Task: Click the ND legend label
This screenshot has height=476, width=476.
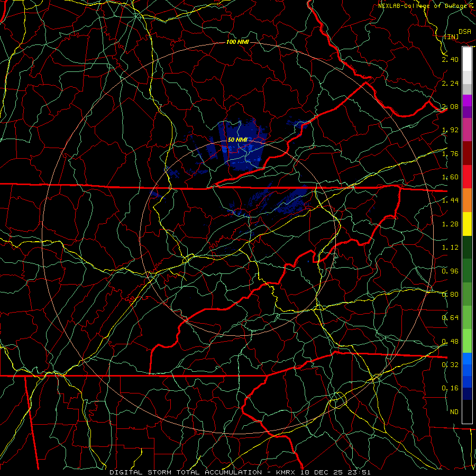Action: [454, 412]
